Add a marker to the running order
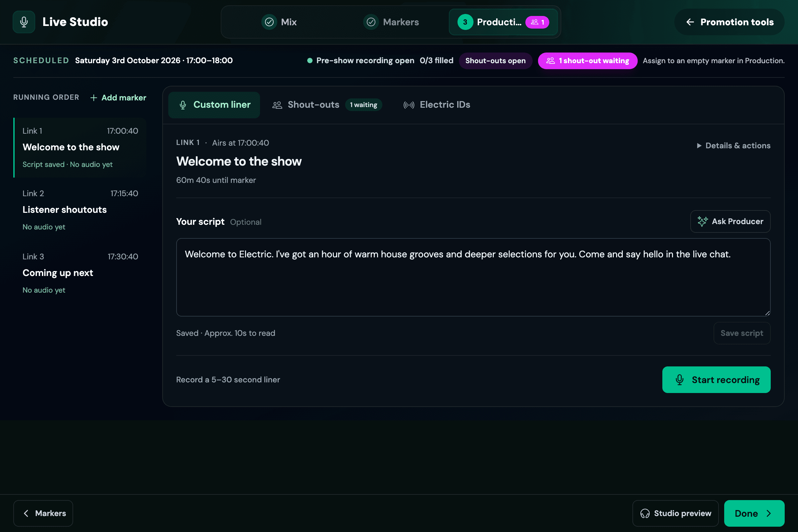This screenshot has height=532, width=798. 118,98
